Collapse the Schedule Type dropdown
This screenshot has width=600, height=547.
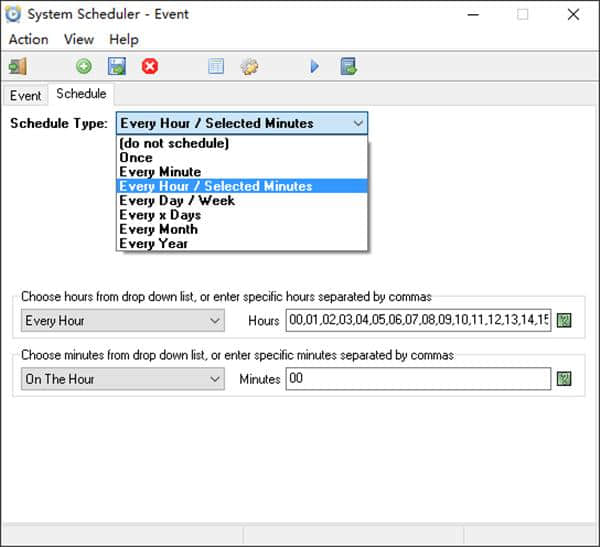click(358, 123)
